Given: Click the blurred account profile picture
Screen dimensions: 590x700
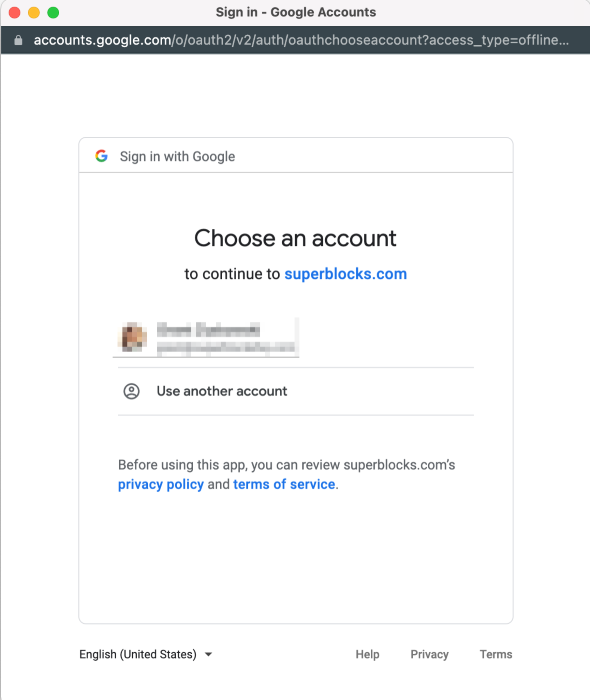Looking at the screenshot, I should pyautogui.click(x=132, y=337).
